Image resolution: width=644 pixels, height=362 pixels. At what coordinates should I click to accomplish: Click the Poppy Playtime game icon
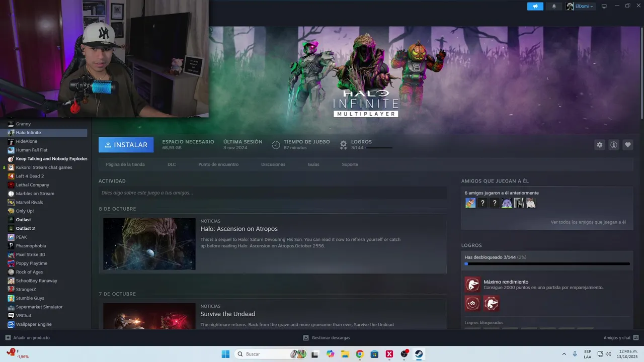[x=11, y=263]
